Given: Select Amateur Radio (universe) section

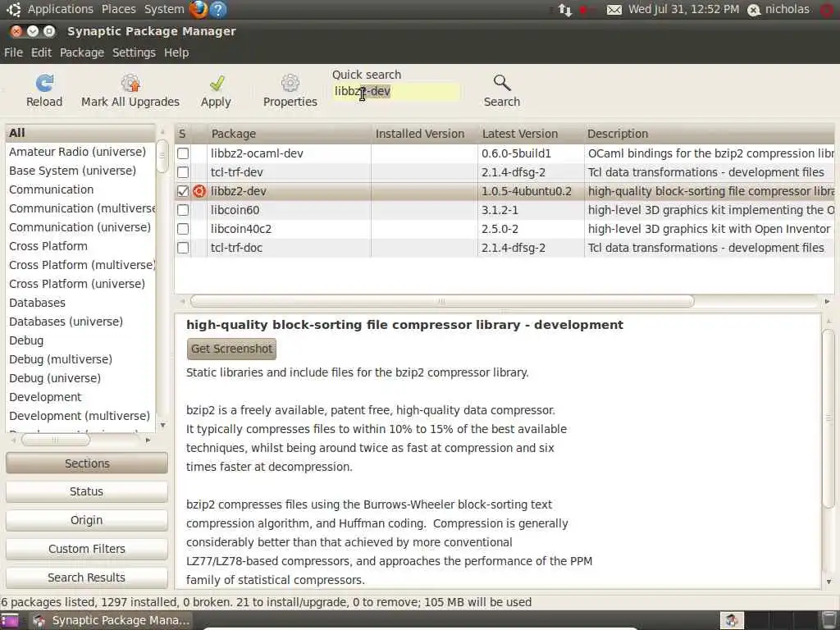Looking at the screenshot, I should pos(80,152).
